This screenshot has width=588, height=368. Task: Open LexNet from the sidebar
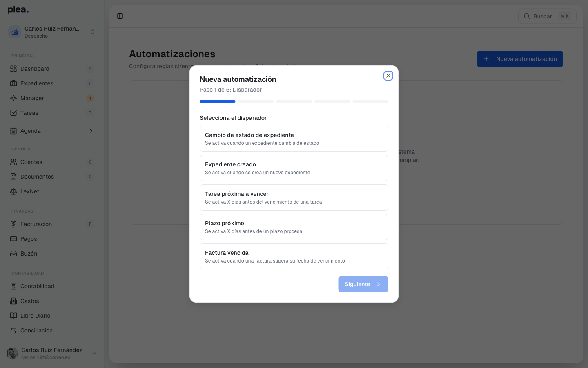point(29,191)
